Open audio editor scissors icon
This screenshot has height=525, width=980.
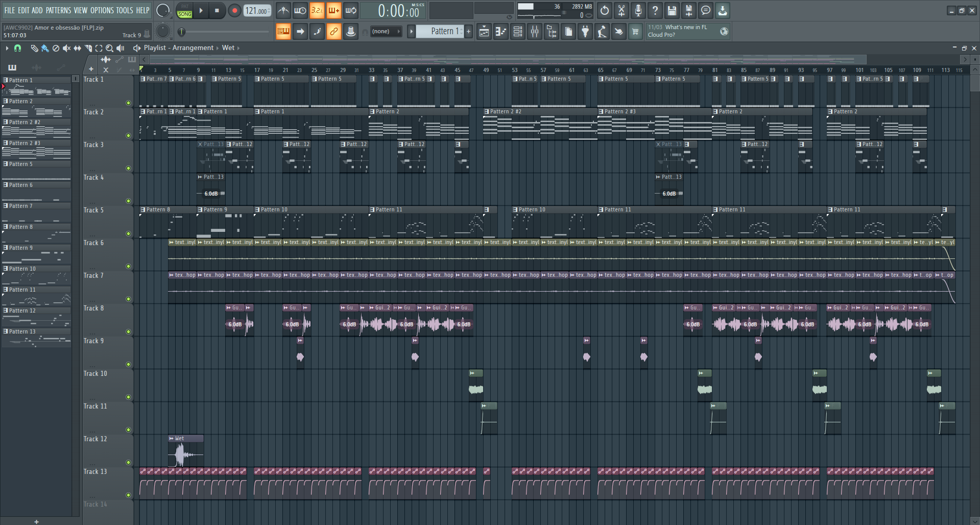(x=622, y=10)
